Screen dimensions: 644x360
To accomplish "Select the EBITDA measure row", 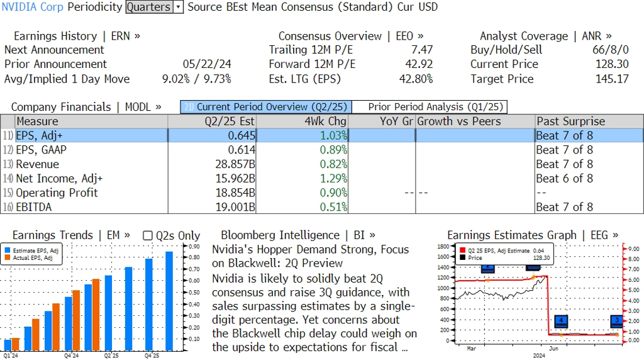I will click(322, 207).
